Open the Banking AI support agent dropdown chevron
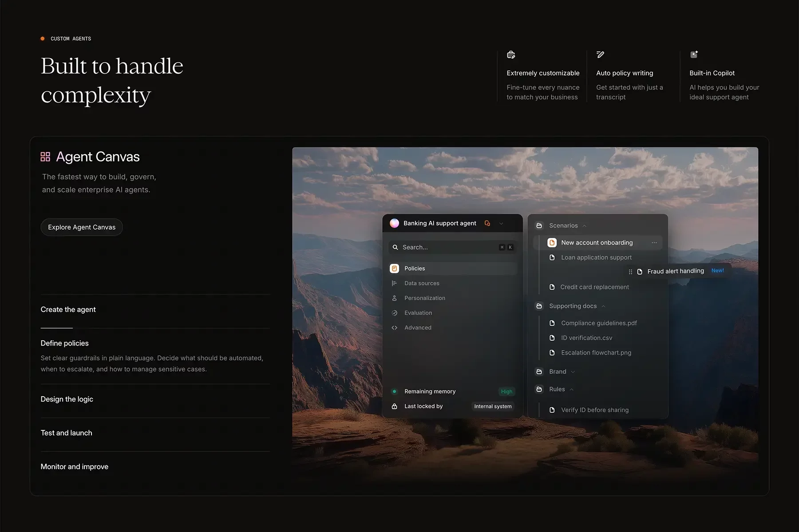799x532 pixels. [501, 224]
